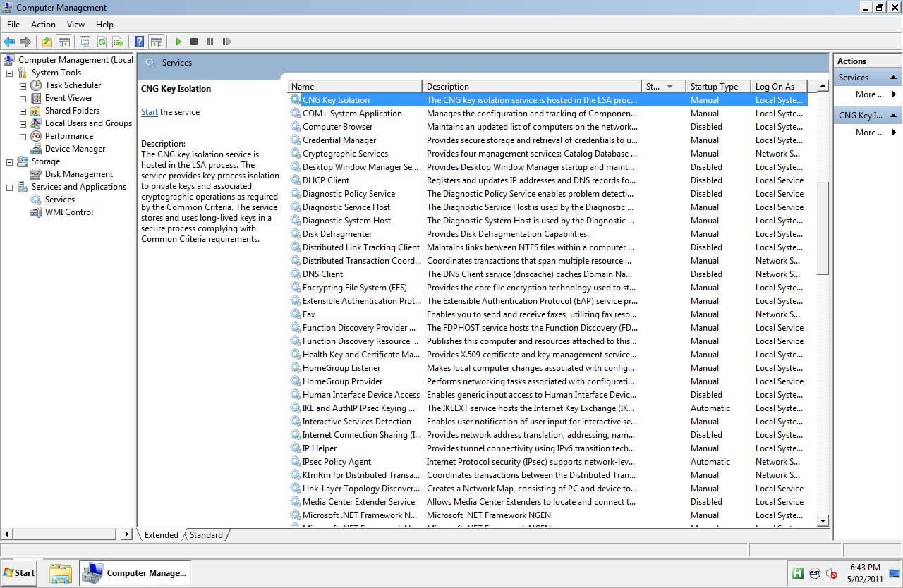This screenshot has height=588, width=903.
Task: Click the Export List toolbar icon
Action: (x=118, y=42)
